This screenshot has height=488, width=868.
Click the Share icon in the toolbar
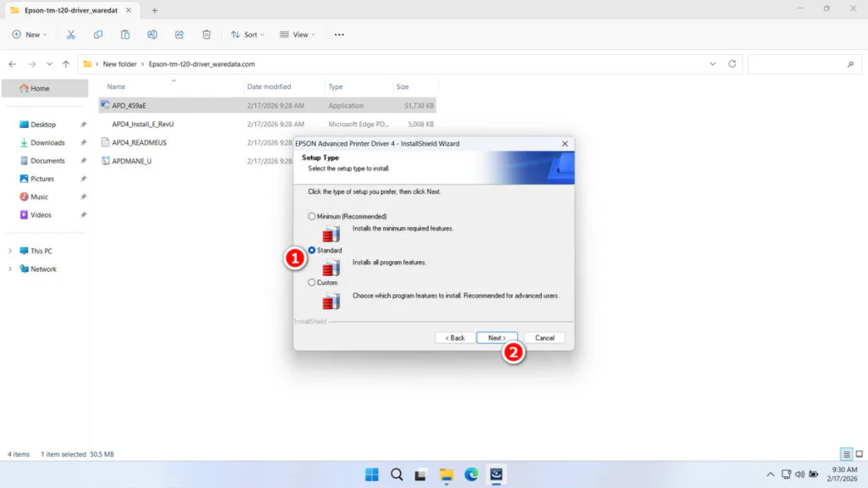(x=179, y=34)
